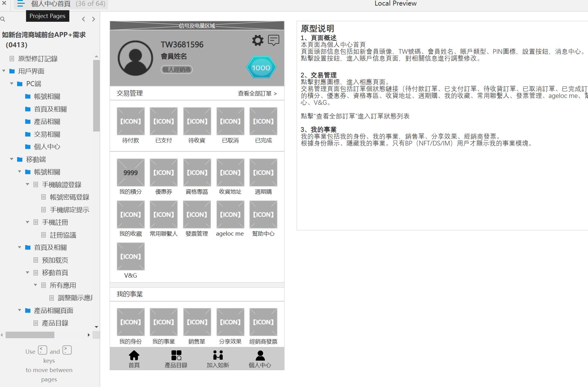Image resolution: width=588 pixels, height=387 pixels.
Task: Open the 预加载页 page
Action: point(55,260)
